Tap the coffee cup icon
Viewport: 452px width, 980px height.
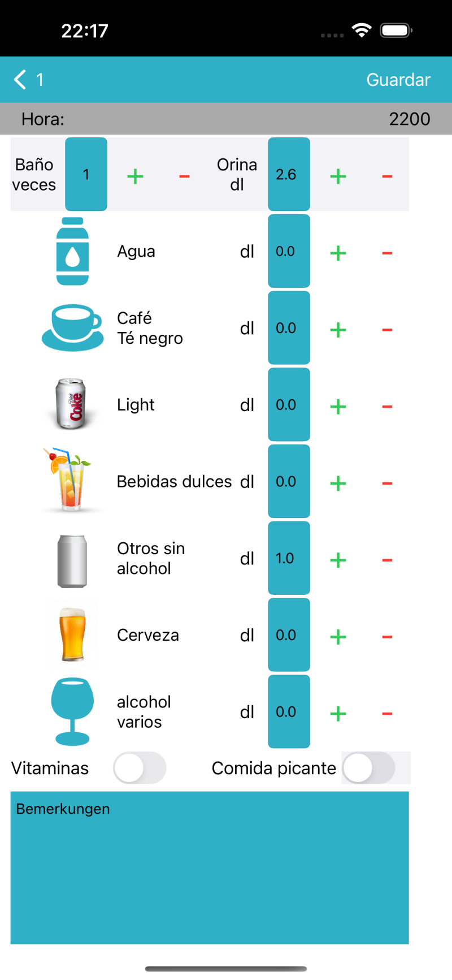click(x=72, y=328)
